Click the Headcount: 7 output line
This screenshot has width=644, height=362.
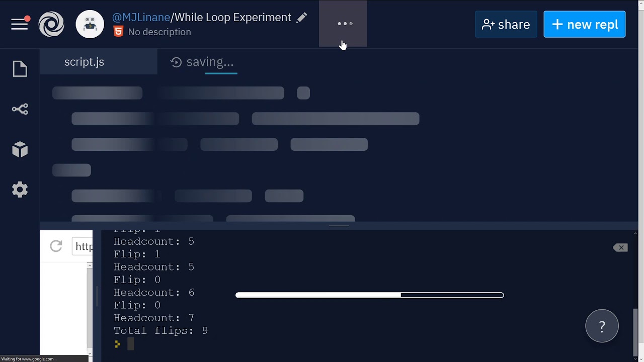tap(153, 318)
